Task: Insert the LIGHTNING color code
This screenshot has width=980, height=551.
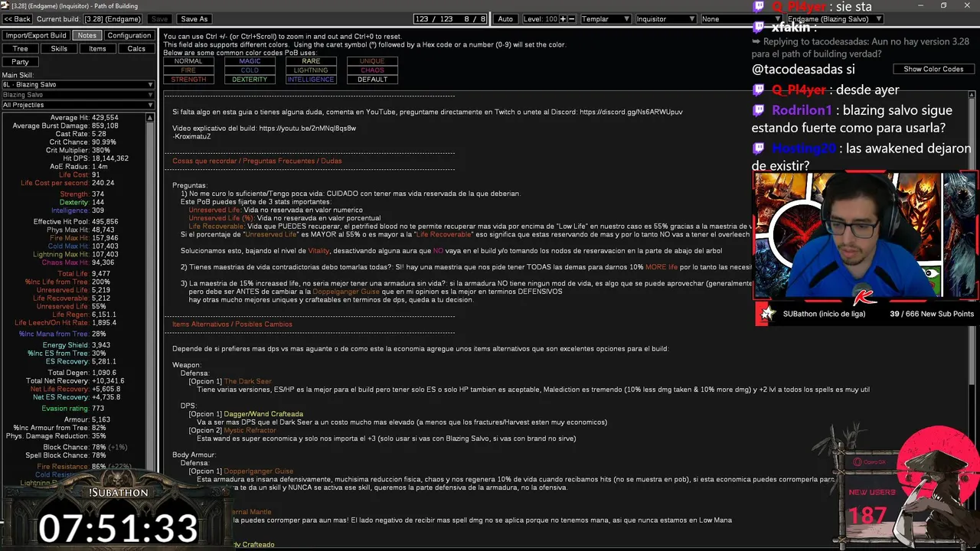Action: pyautogui.click(x=311, y=70)
